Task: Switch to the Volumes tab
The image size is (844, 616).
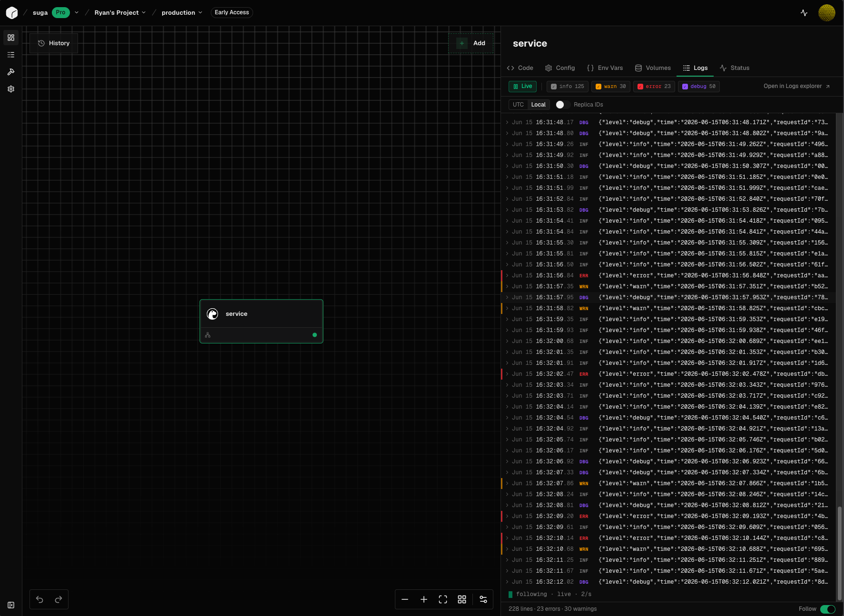Action: click(x=653, y=68)
